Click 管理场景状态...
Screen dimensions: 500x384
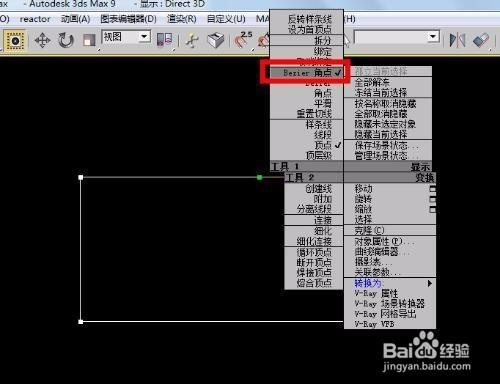tap(386, 156)
